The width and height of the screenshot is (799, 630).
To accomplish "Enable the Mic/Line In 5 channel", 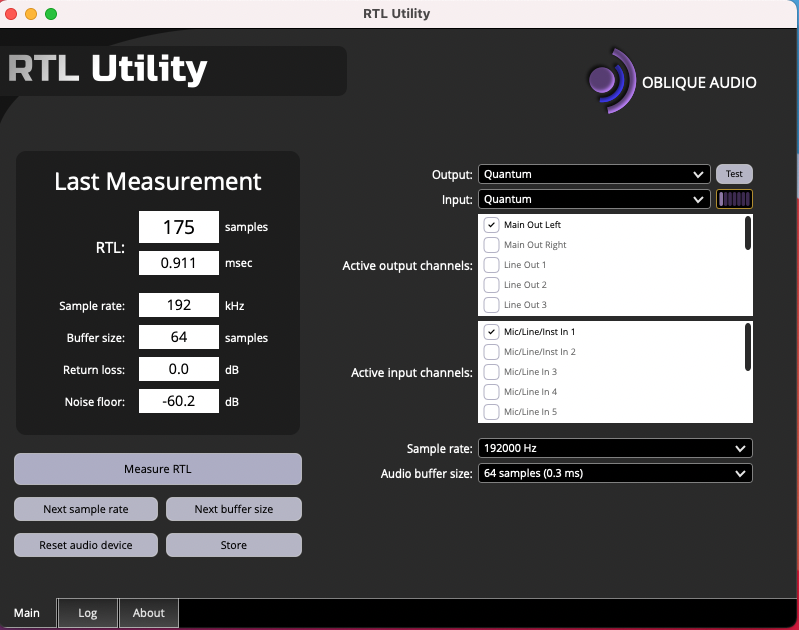I will click(x=491, y=412).
